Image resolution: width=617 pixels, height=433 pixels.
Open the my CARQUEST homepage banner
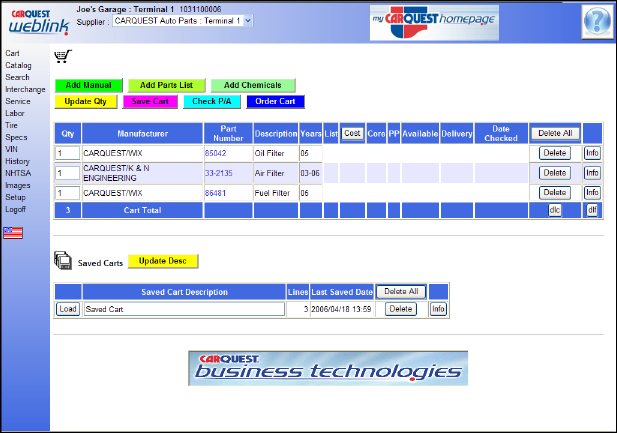tap(434, 23)
